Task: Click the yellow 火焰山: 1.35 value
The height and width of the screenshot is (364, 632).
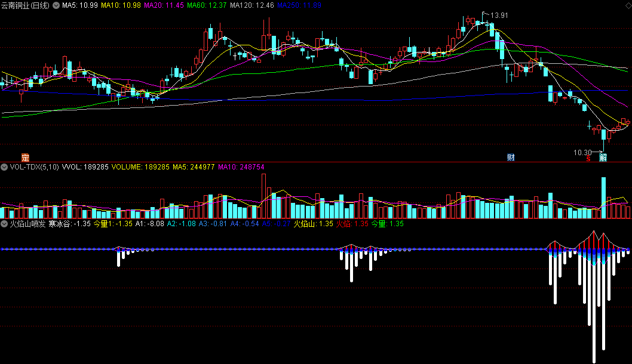Action: (314, 224)
